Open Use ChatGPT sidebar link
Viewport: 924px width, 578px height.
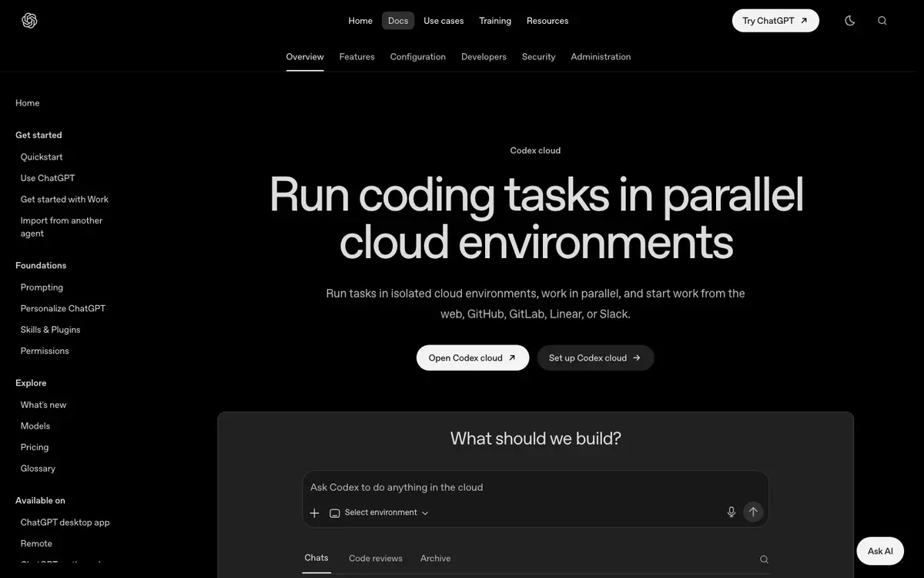[48, 178]
